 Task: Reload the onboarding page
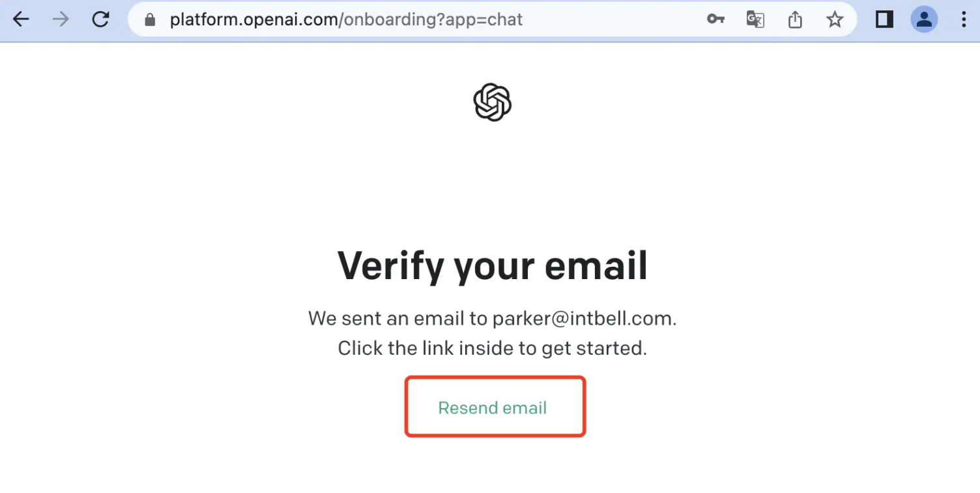100,20
